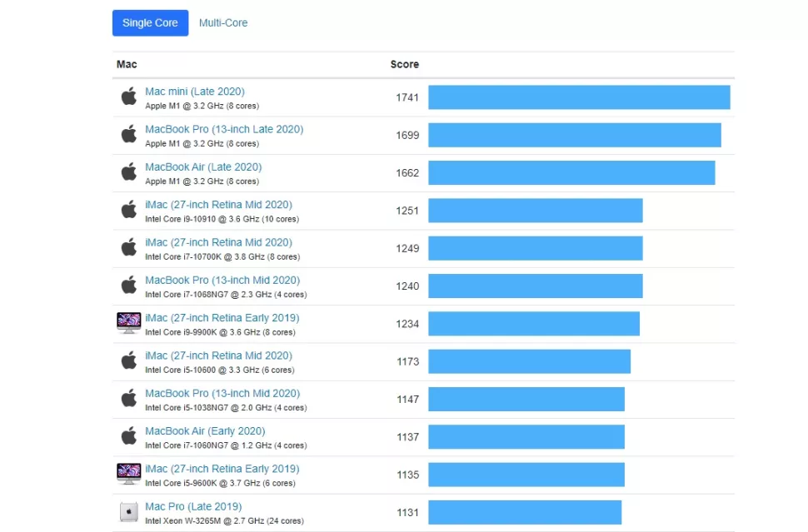Click the score value 1240
Viewport: 808px width, 532px height.
click(407, 286)
